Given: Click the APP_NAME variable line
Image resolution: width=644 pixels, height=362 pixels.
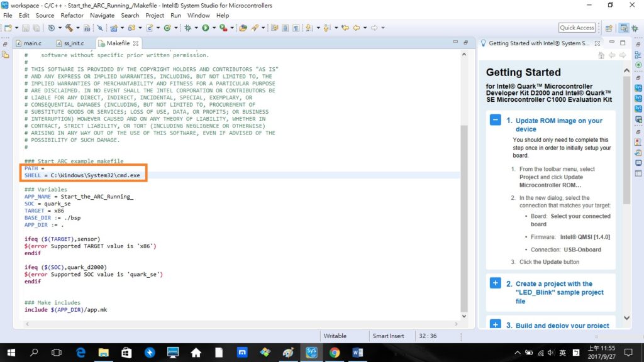Looking at the screenshot, I should click(79, 197).
